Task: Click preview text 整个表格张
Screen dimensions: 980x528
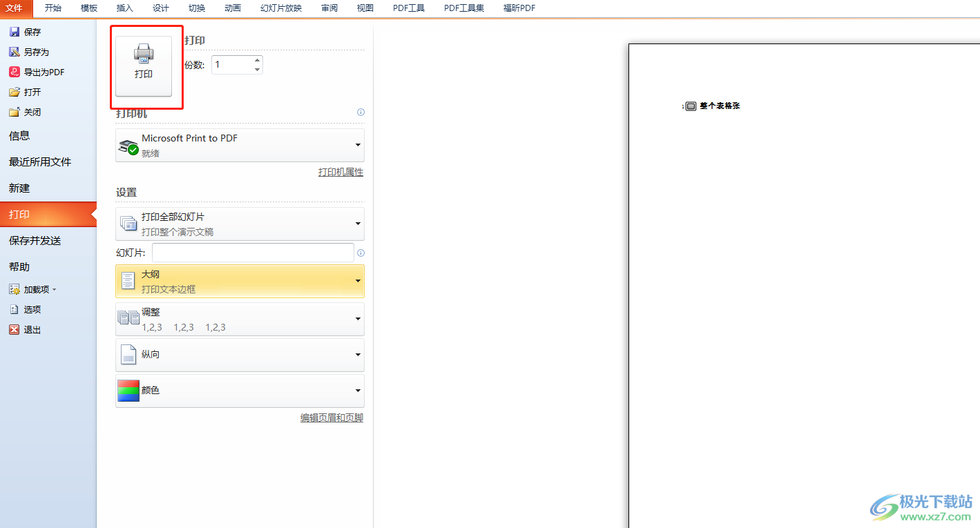Action: click(x=720, y=106)
